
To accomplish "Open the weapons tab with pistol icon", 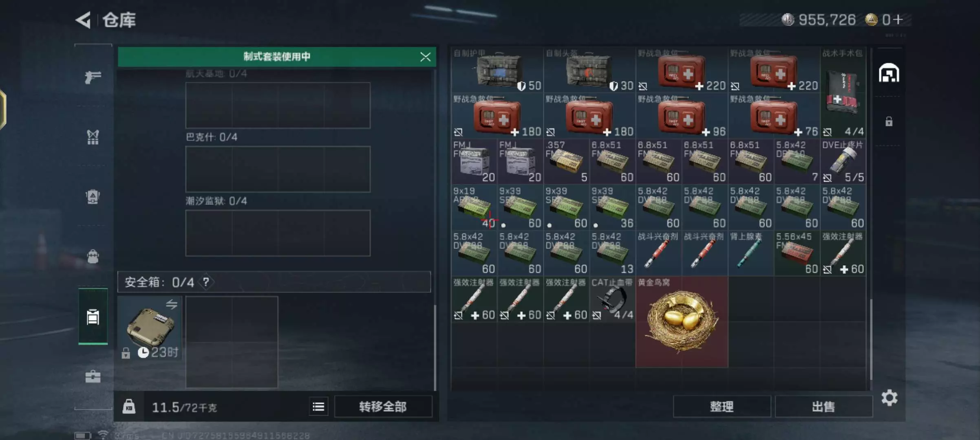I will tap(93, 77).
